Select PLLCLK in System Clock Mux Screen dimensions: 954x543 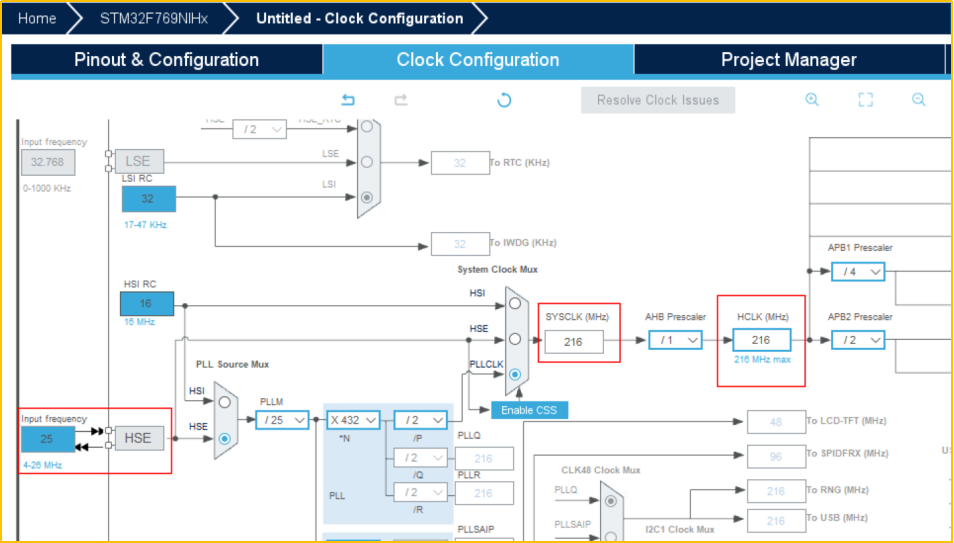click(514, 374)
